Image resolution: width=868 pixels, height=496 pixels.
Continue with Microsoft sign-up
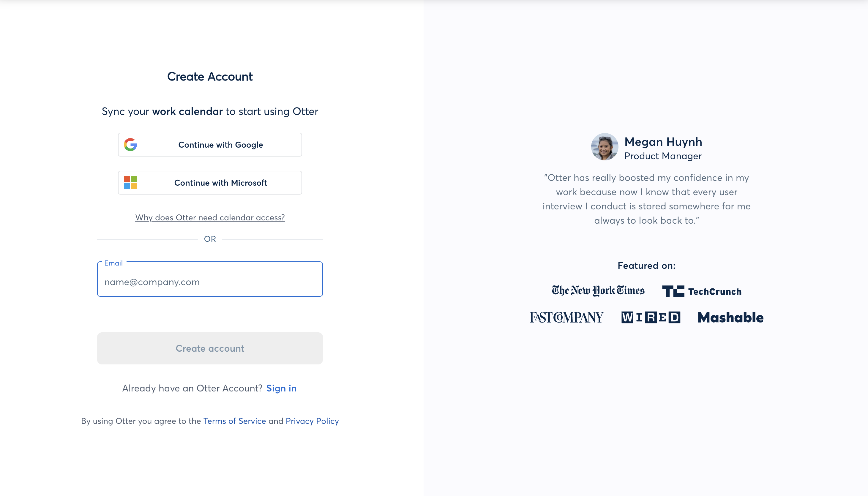pyautogui.click(x=220, y=183)
